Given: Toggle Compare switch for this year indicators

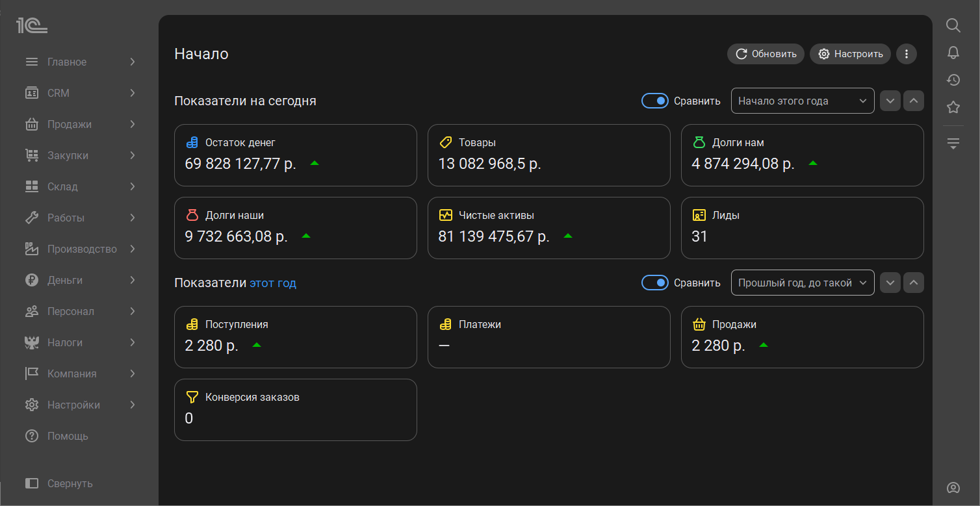Looking at the screenshot, I should [654, 283].
